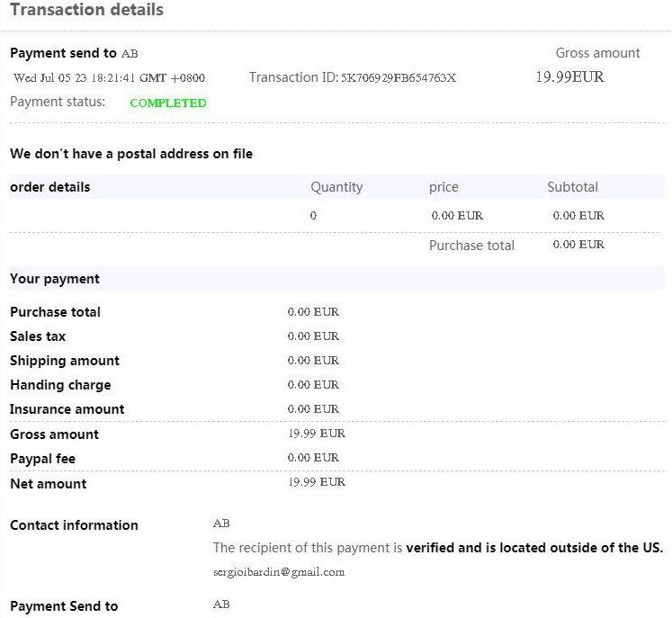This screenshot has width=672, height=618.
Task: Click the Shipping amount row label
Action: pos(65,361)
